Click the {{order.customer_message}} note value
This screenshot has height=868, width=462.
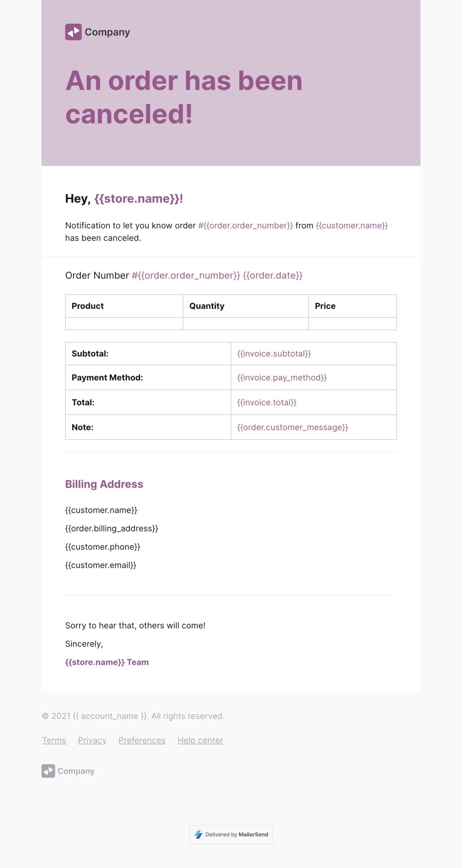[x=292, y=427]
